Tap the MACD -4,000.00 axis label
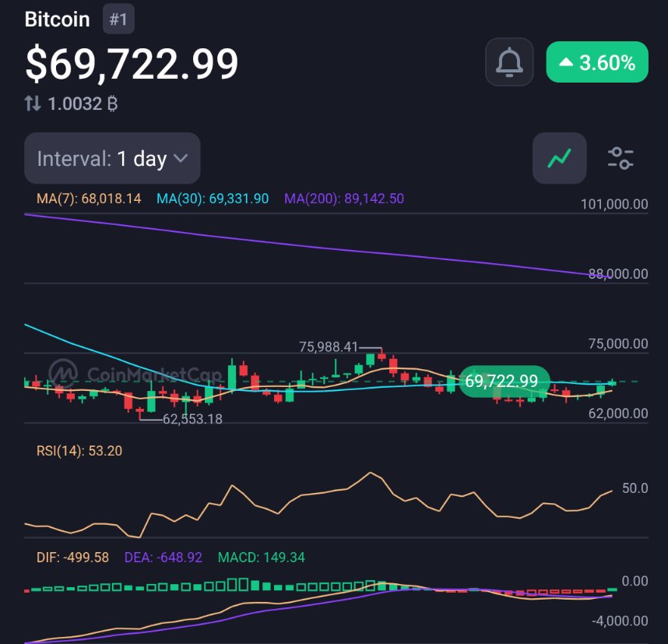Viewport: 668px width, 644px height. [x=620, y=621]
